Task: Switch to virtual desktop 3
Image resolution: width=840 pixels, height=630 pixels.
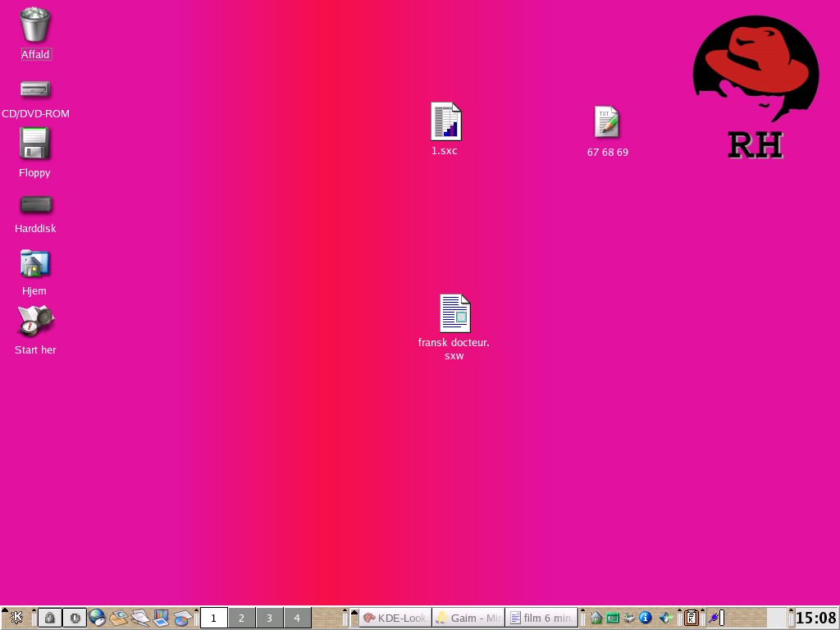Action: tap(269, 618)
